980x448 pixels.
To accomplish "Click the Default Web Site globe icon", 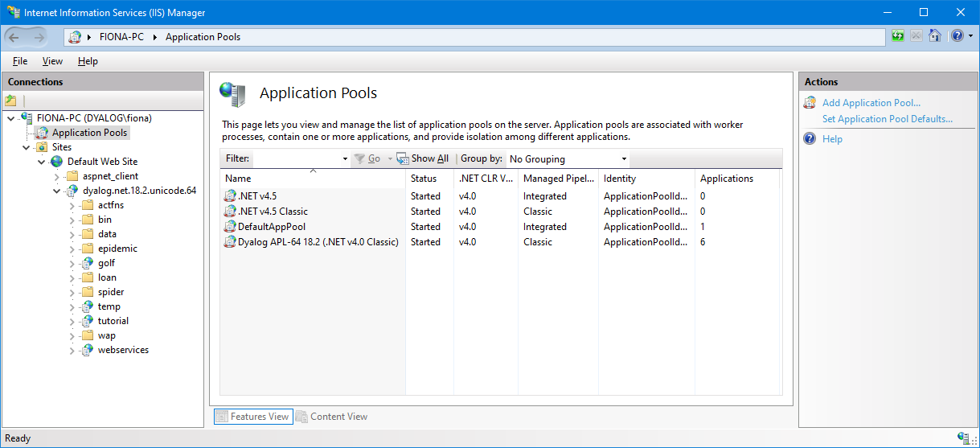I will tap(57, 162).
